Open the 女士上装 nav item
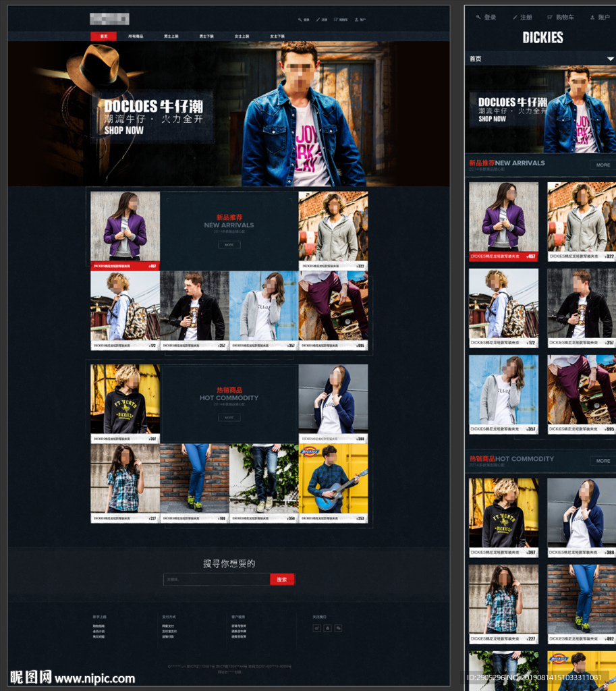Viewport: 616px width, 691px height. tap(242, 36)
